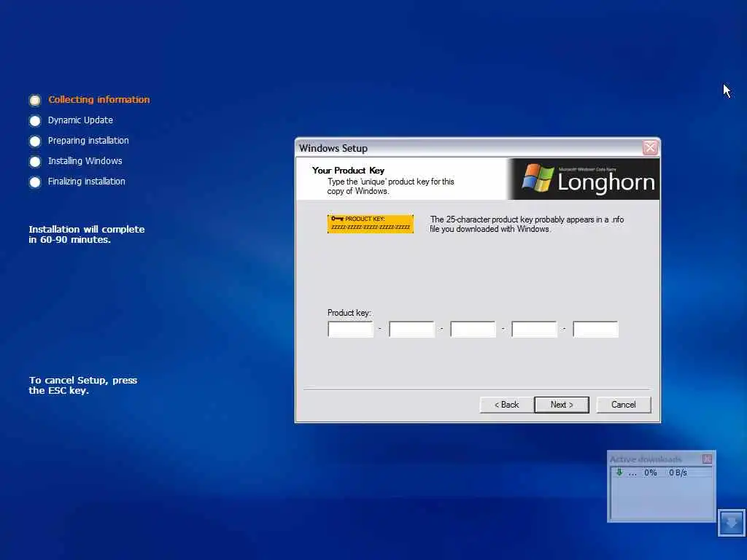
Task: Click the Dynamic Update step bullet
Action: tap(35, 121)
